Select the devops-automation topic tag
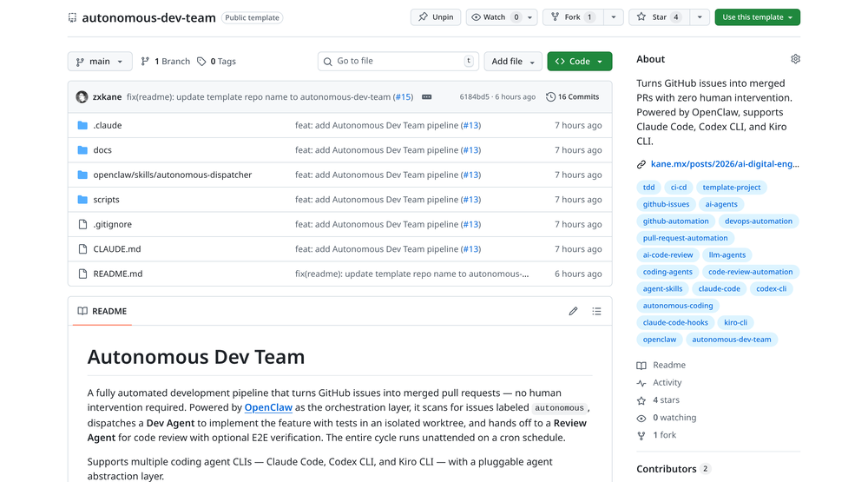The height and width of the screenshot is (482, 868). (x=759, y=221)
